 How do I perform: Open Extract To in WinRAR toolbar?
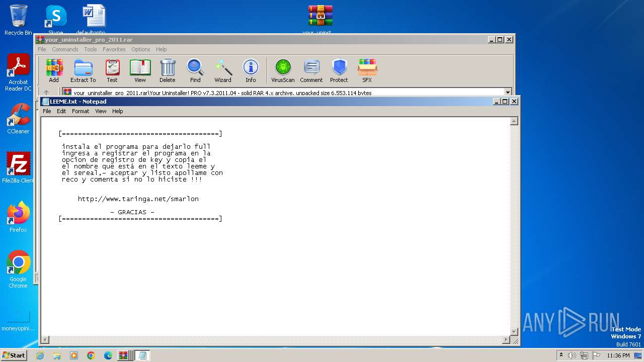coord(83,71)
